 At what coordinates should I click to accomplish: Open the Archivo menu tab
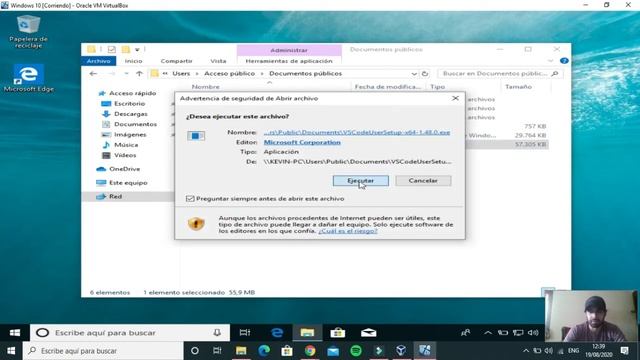coord(98,61)
